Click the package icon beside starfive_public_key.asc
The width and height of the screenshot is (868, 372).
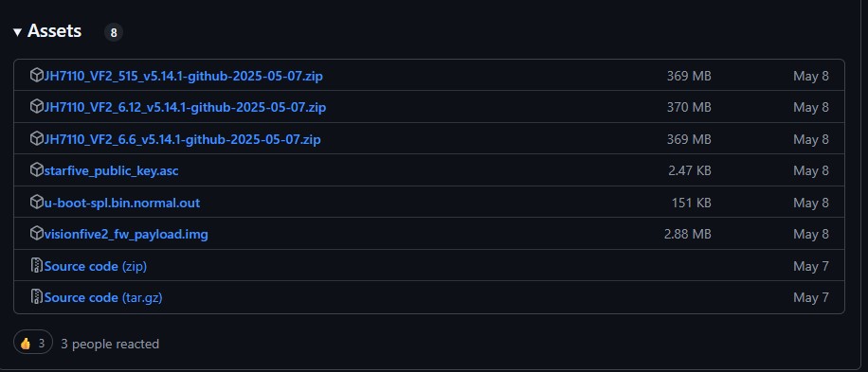[x=37, y=170]
